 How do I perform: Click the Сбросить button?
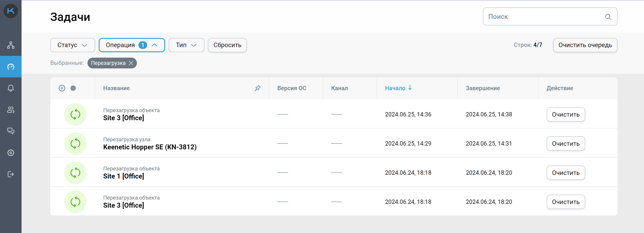[227, 45]
